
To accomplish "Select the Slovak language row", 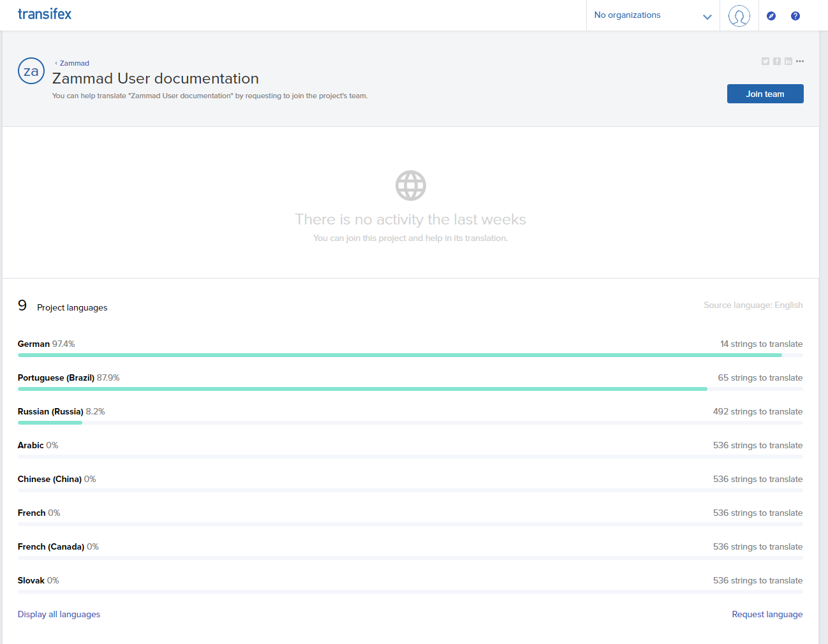I will (410, 585).
